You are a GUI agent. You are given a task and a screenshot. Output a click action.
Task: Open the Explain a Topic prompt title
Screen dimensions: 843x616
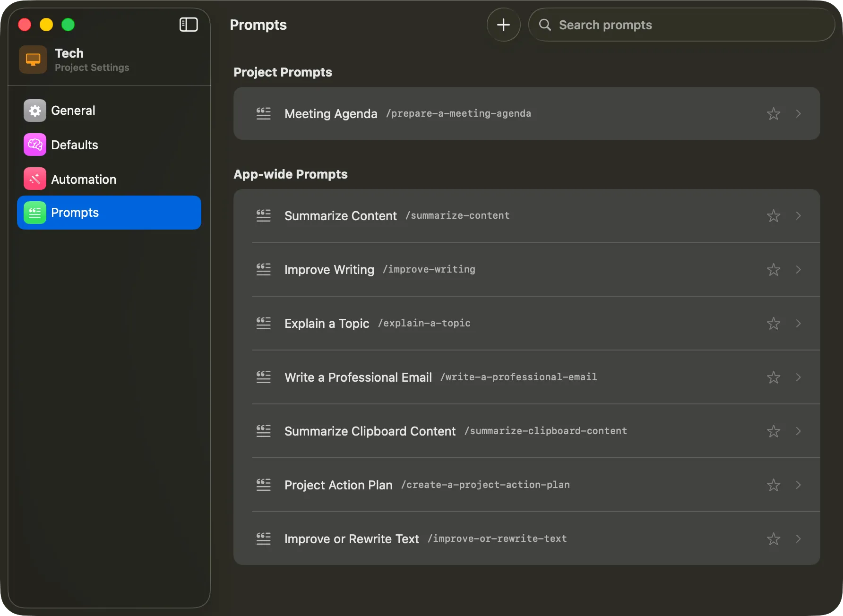pos(327,324)
